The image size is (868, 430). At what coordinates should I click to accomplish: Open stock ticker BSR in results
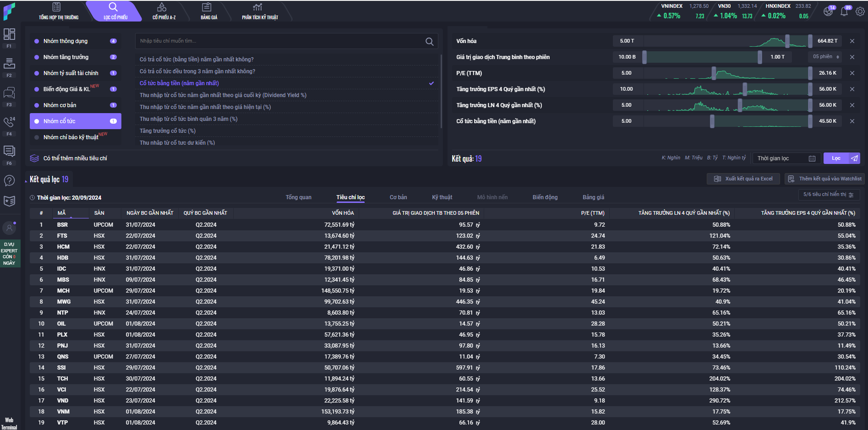(x=62, y=225)
